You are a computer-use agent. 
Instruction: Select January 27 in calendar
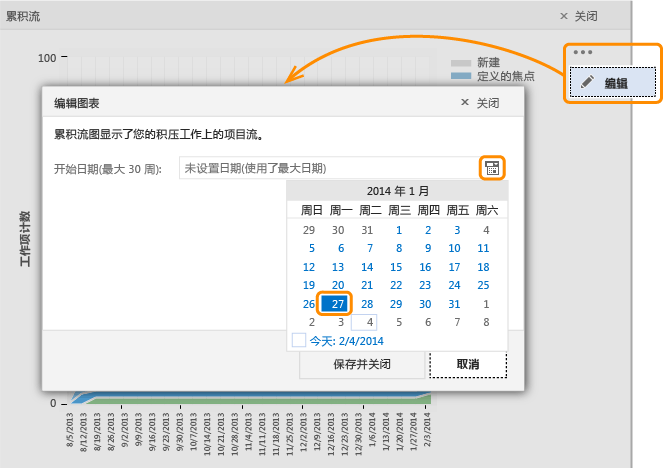tap(335, 304)
